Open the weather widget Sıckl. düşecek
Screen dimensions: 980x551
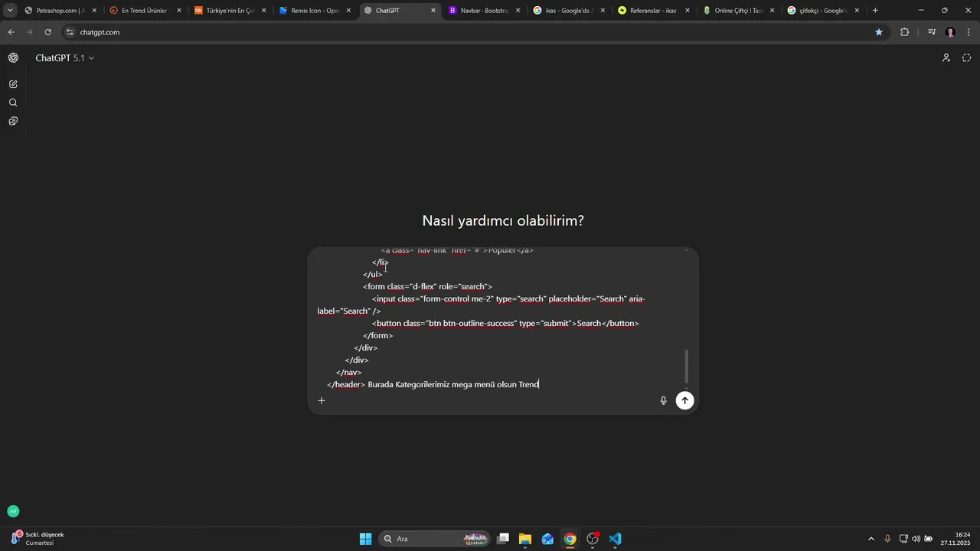pyautogui.click(x=38, y=539)
